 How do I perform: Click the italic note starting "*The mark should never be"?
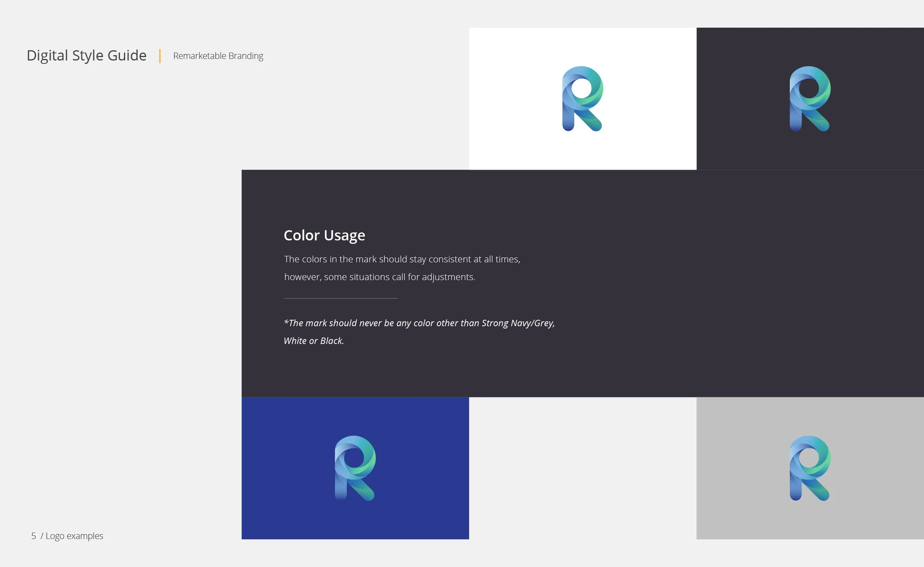coord(419,323)
